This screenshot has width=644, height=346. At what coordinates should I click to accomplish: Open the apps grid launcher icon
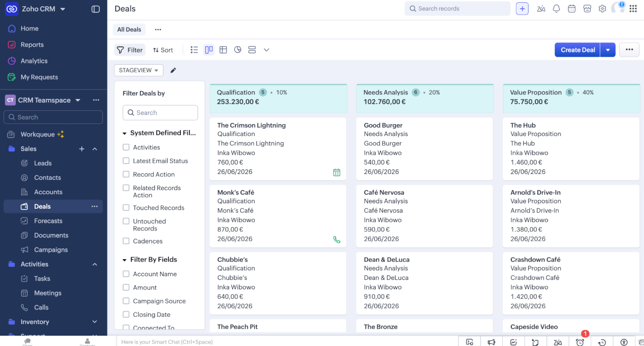coord(633,9)
